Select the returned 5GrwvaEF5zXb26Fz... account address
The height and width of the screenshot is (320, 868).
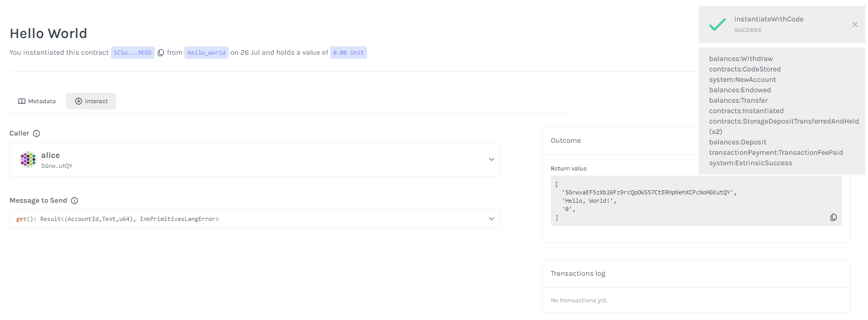pyautogui.click(x=649, y=192)
